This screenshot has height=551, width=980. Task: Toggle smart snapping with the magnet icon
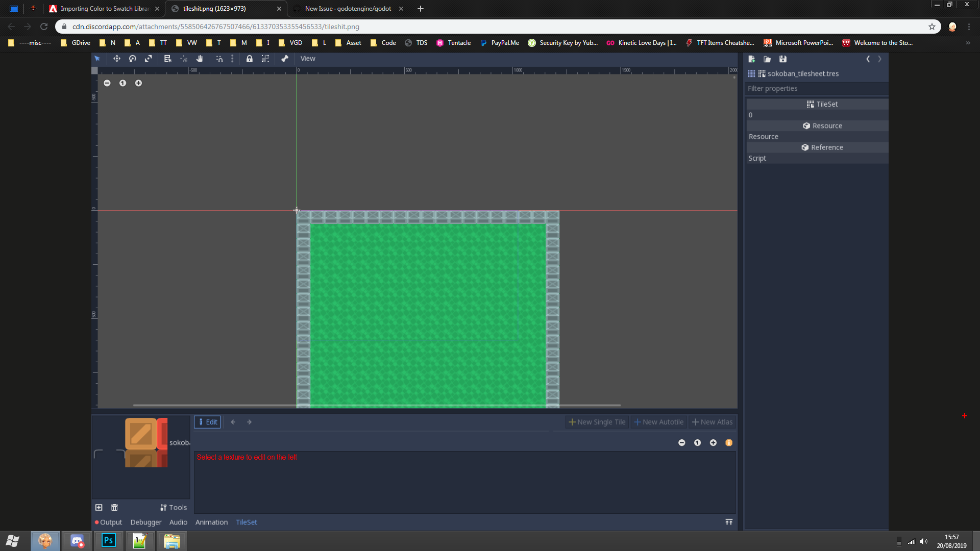click(x=219, y=59)
